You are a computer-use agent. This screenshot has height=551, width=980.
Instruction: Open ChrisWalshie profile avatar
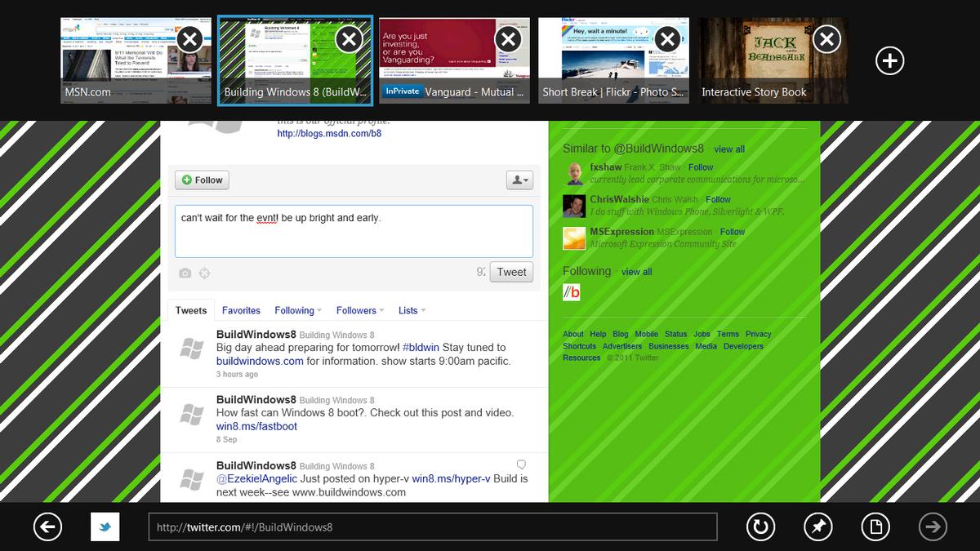[x=574, y=206]
